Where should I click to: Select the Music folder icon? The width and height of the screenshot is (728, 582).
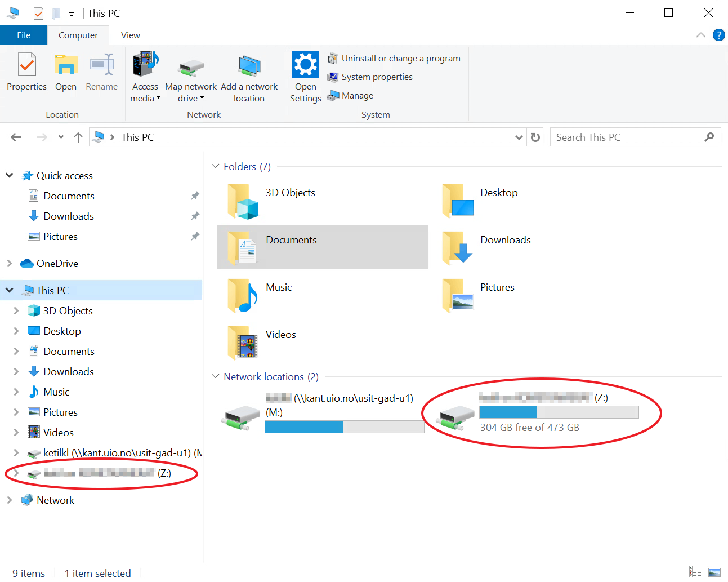point(243,296)
